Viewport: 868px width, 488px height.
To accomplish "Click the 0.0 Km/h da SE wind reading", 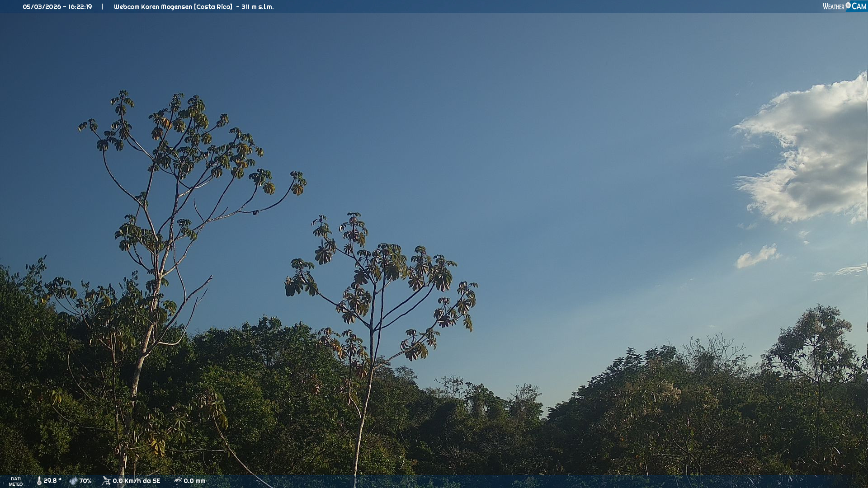I will 136,481.
